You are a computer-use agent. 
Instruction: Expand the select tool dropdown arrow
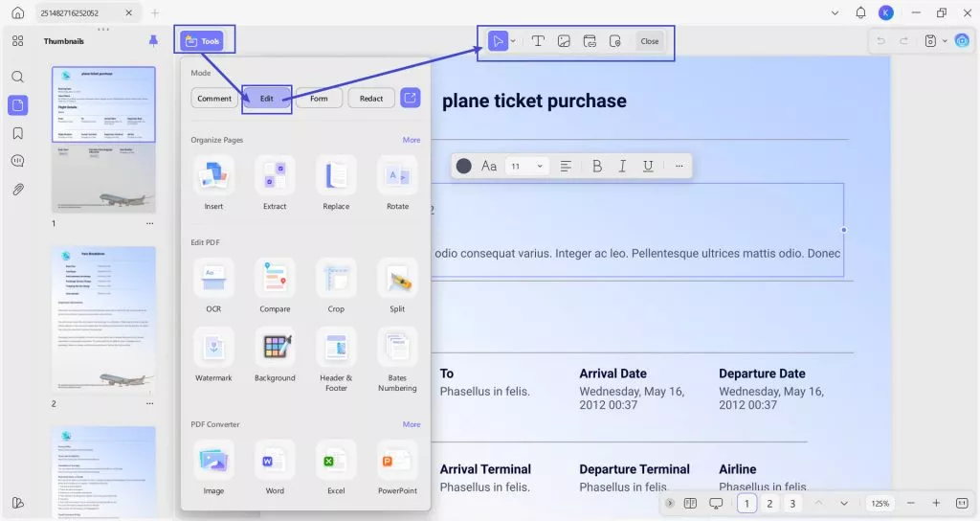(x=513, y=41)
